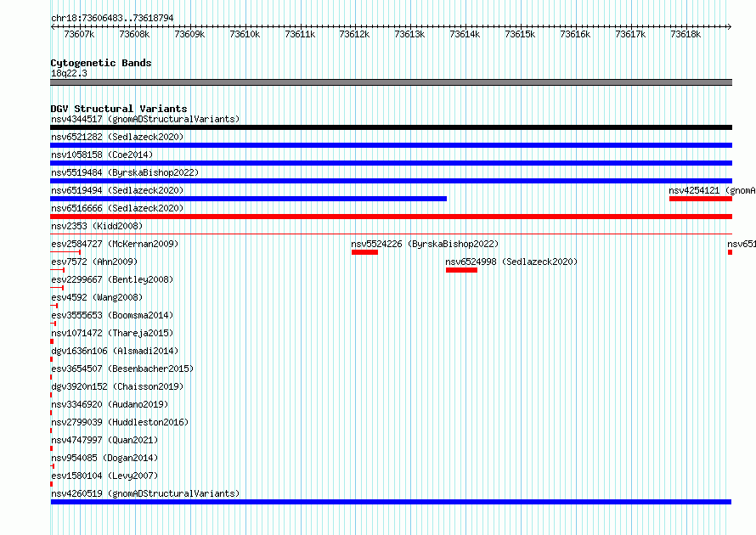Open variant nsv954085 (Dogan2014)

tap(104, 458)
